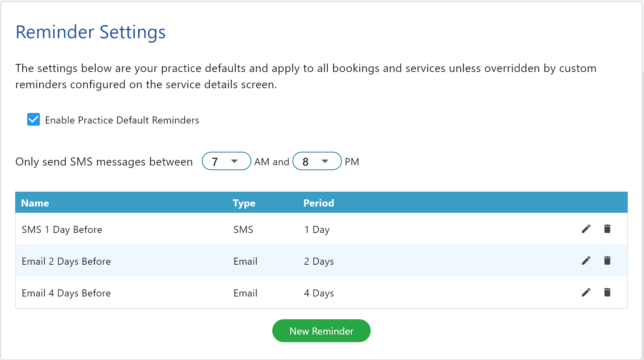The height and width of the screenshot is (360, 644).
Task: Select the SMS 1 Day Before name cell
Action: [x=62, y=230]
